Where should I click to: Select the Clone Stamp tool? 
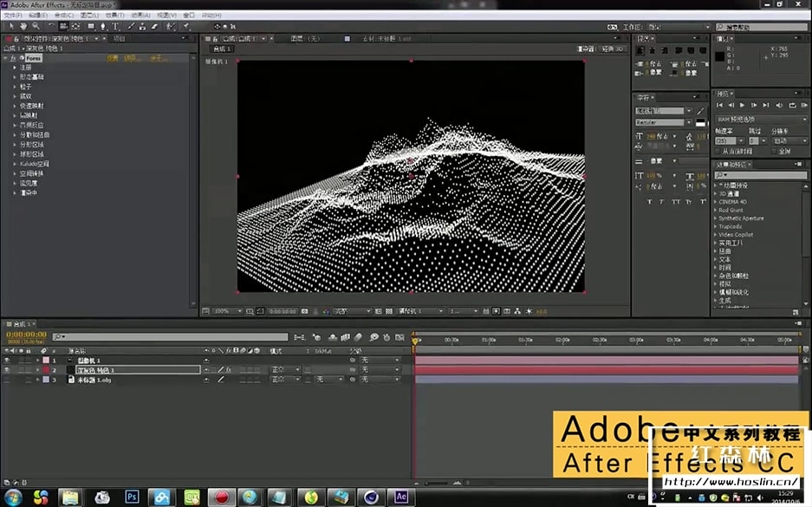click(x=142, y=26)
